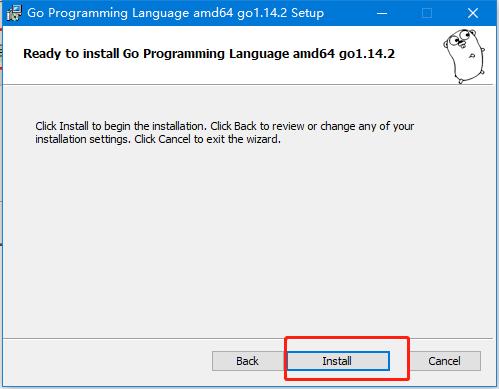Go Back to review installation settings
This screenshot has width=499, height=389.
tap(247, 361)
